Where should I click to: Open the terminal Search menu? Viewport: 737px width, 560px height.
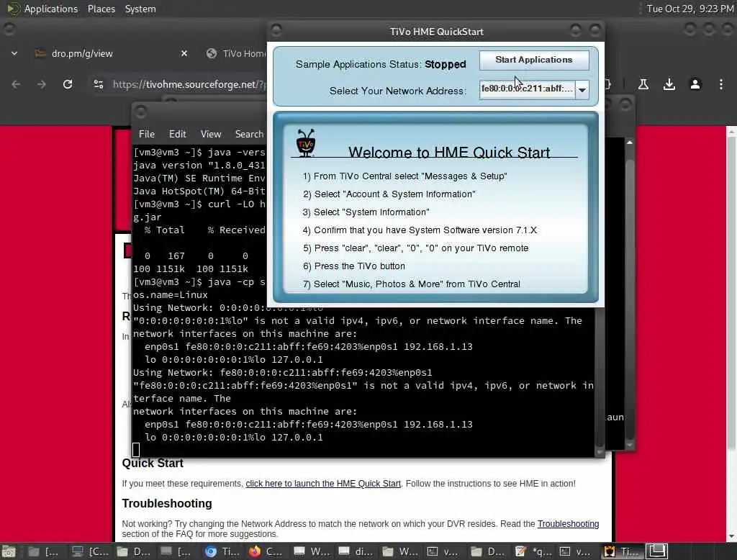[x=249, y=134]
